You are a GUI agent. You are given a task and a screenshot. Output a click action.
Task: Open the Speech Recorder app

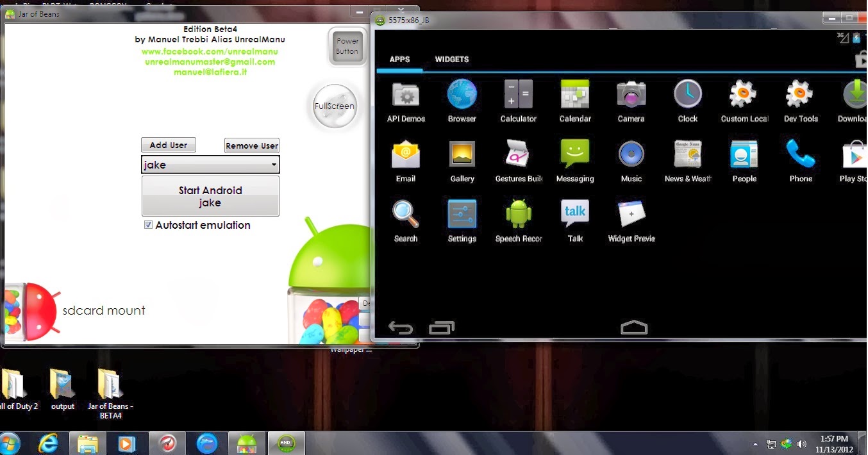tap(519, 221)
